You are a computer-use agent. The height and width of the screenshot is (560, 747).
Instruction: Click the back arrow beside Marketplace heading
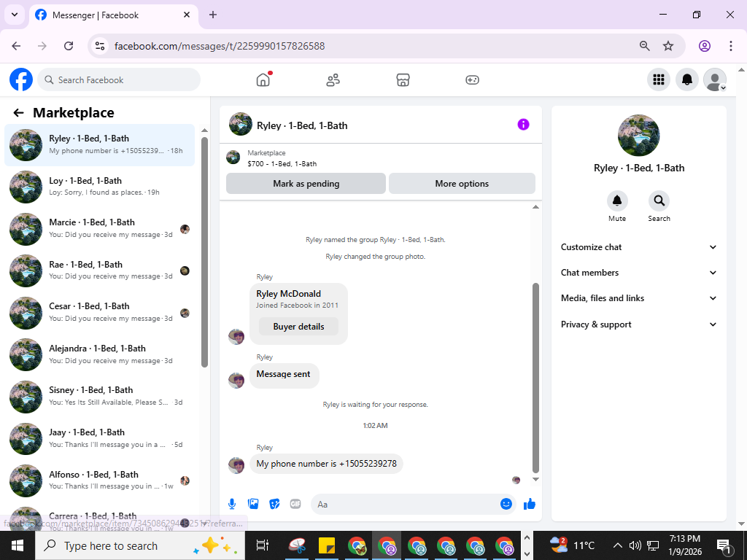[x=18, y=113]
